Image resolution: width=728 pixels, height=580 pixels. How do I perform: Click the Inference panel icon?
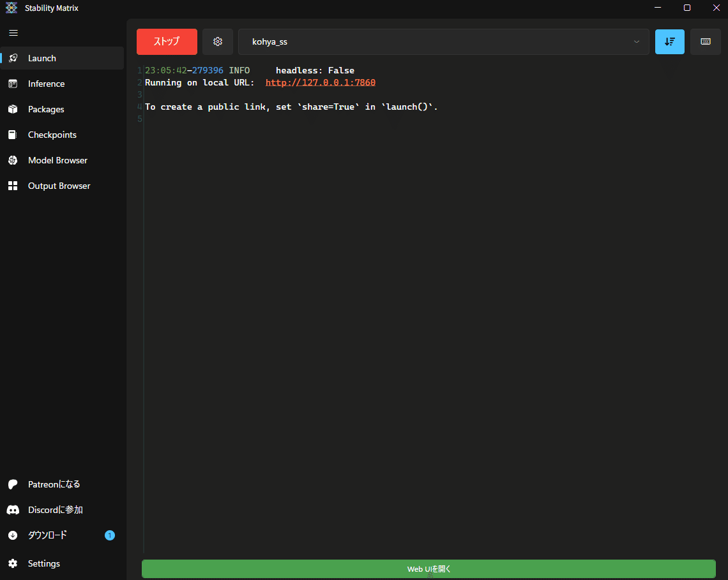(13, 84)
